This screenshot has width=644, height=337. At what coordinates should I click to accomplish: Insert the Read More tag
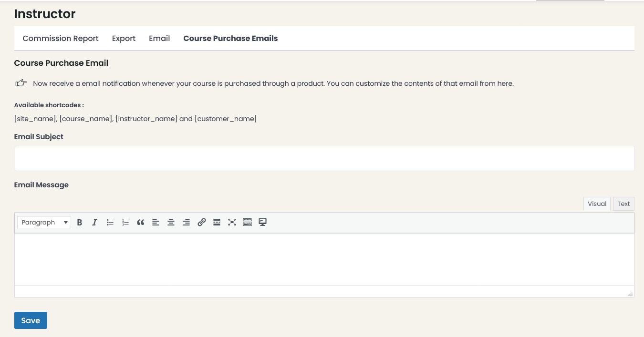217,222
